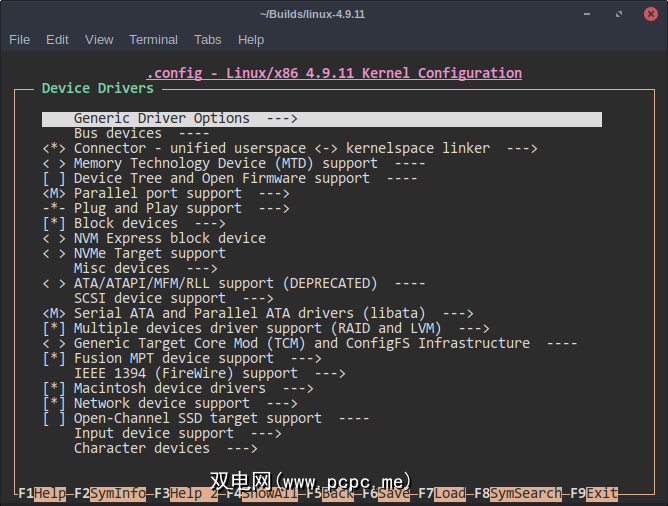Click the F1 Help button
The height and width of the screenshot is (506, 668).
point(42,494)
